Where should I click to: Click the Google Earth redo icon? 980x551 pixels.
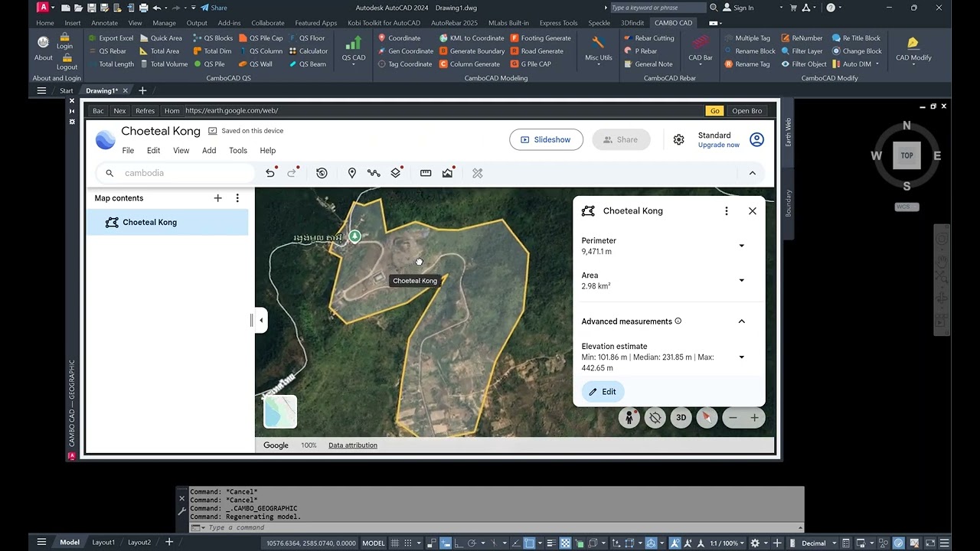(x=292, y=173)
